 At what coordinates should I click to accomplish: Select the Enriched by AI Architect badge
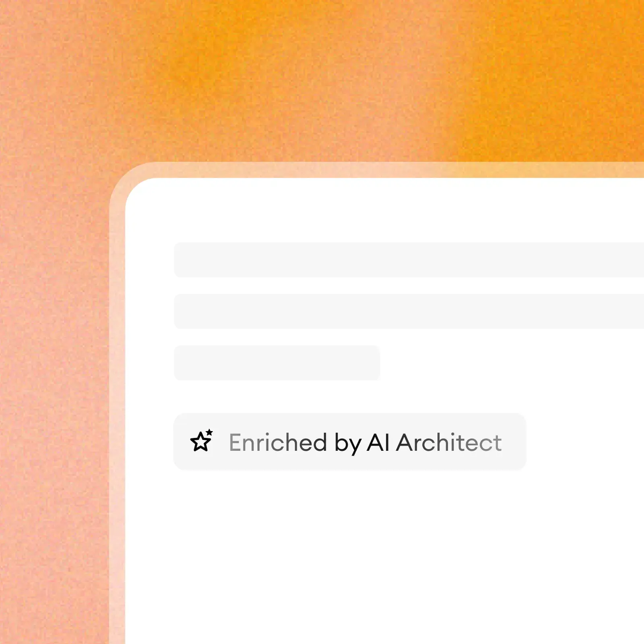[x=350, y=441]
